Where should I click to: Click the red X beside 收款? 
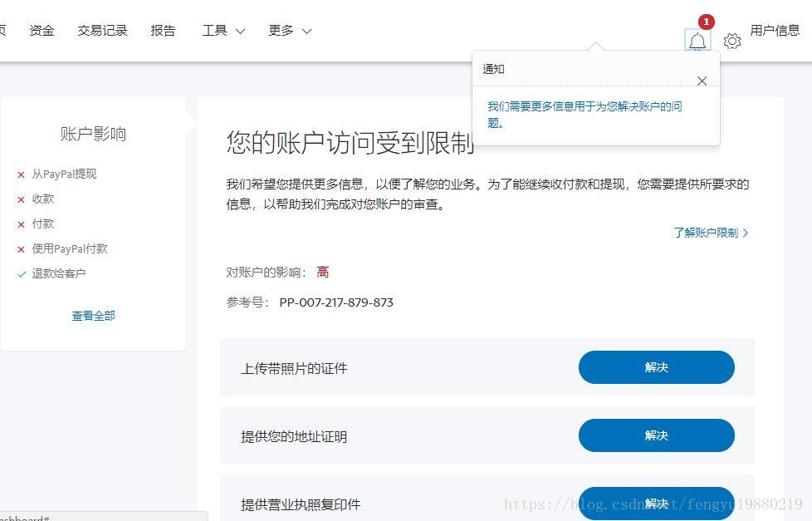click(22, 199)
